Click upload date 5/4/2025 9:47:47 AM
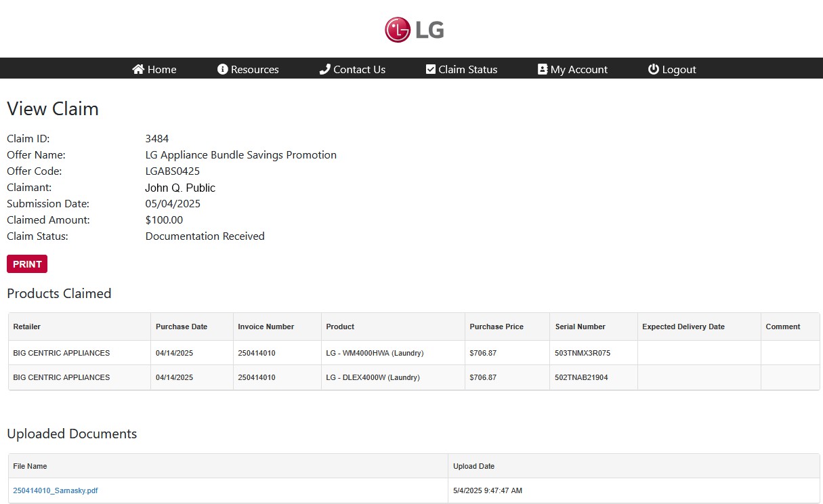Image resolution: width=823 pixels, height=504 pixels. tap(488, 490)
